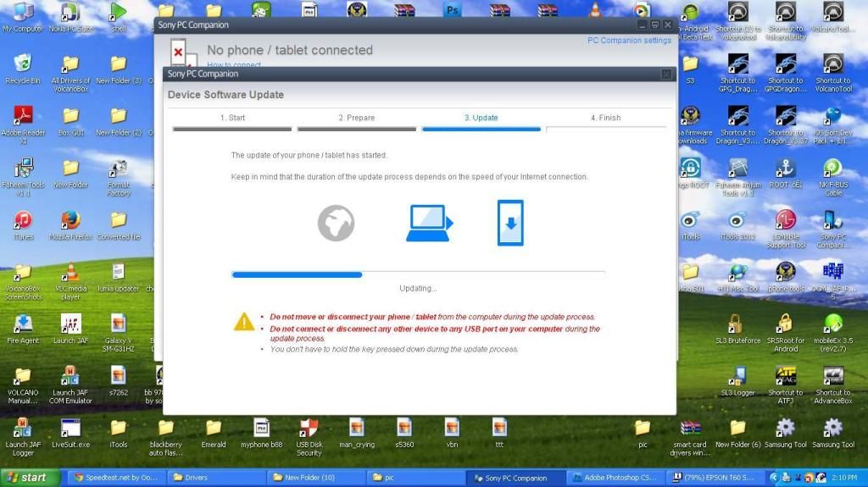Open SL3 Bruteforce desktop icon
Image resolution: width=868 pixels, height=487 pixels.
[x=738, y=329]
